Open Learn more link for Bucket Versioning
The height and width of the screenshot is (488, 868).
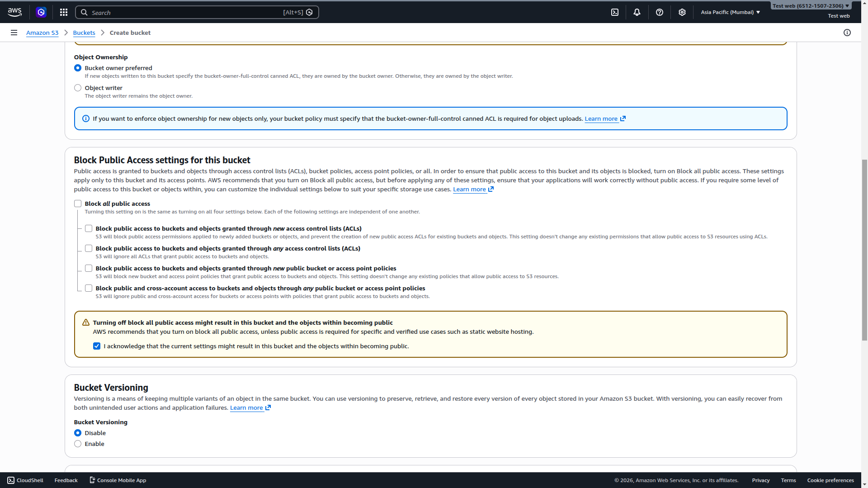pos(246,407)
